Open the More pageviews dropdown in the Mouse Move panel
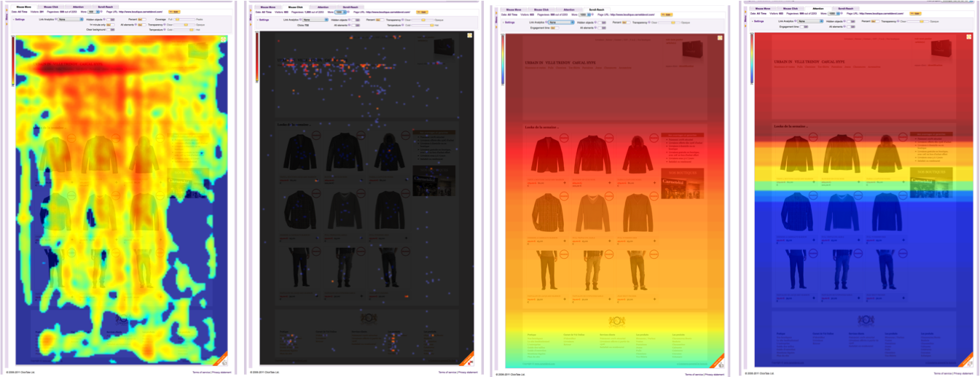 (x=94, y=12)
